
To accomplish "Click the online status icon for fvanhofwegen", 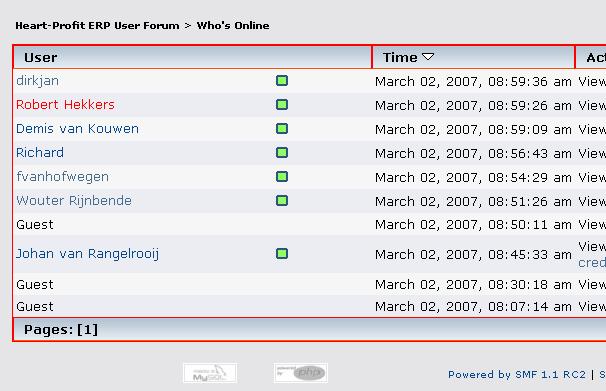I will [x=282, y=177].
